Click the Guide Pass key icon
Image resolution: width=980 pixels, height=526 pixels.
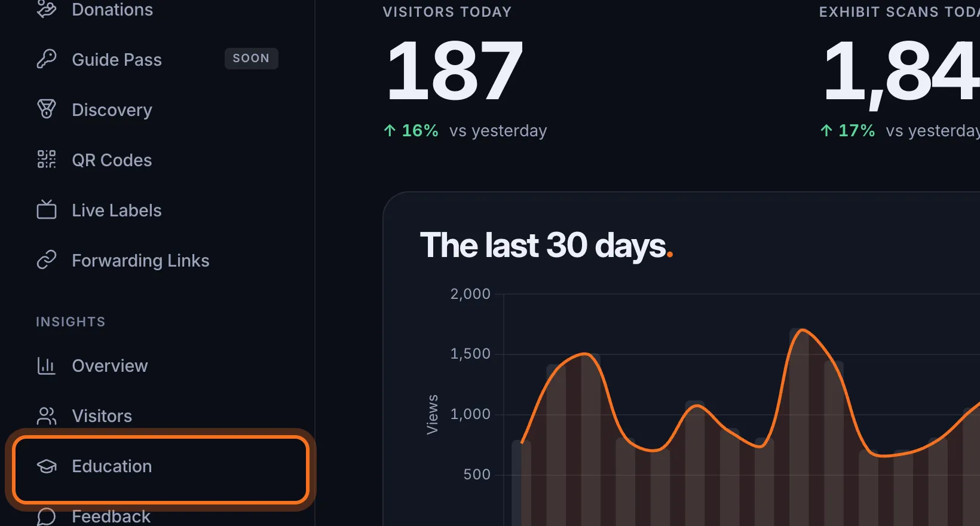[x=47, y=59]
